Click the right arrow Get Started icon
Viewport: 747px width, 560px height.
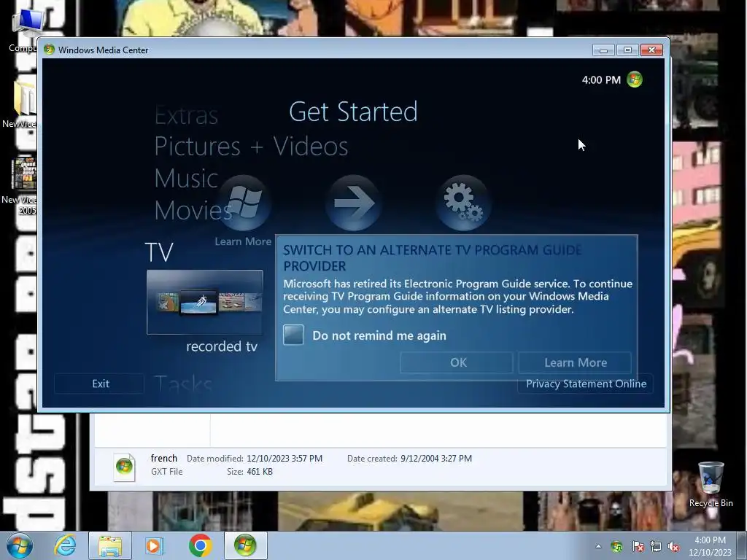click(353, 203)
